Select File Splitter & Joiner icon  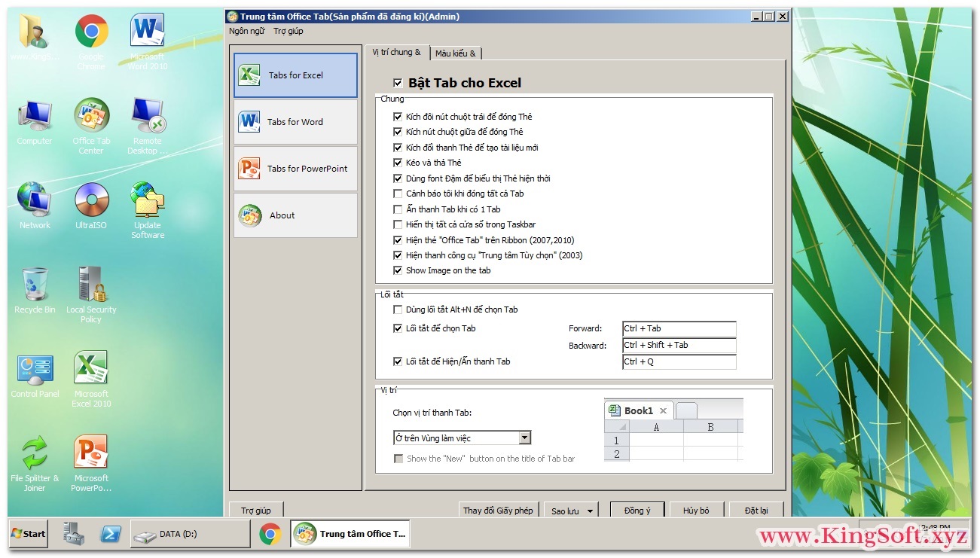pyautogui.click(x=35, y=463)
